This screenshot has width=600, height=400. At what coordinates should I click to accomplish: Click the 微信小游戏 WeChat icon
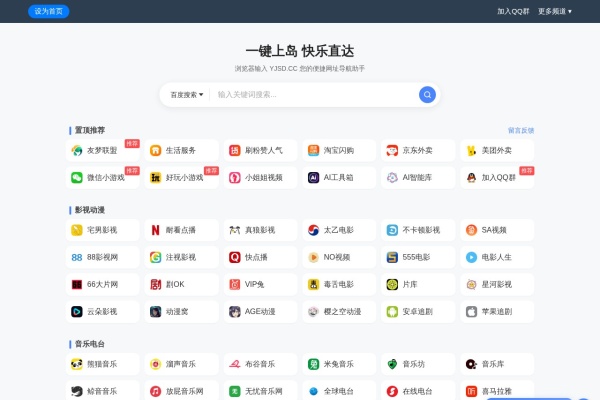pos(77,178)
